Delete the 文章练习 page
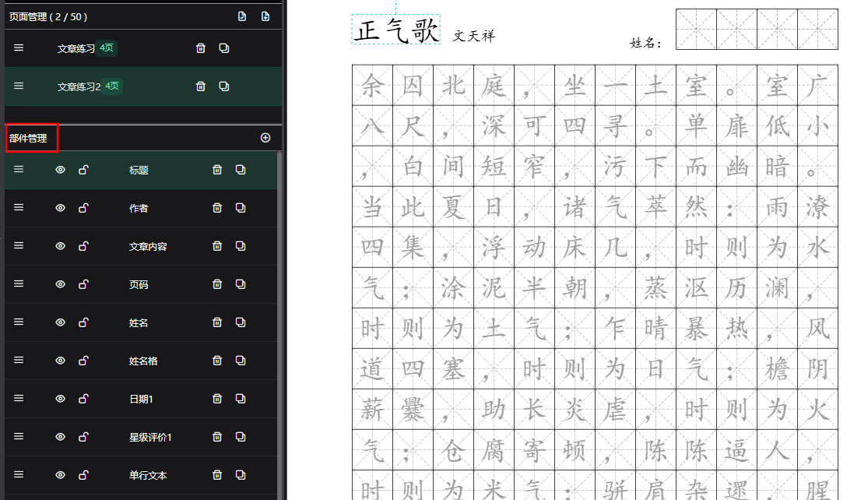 click(200, 48)
